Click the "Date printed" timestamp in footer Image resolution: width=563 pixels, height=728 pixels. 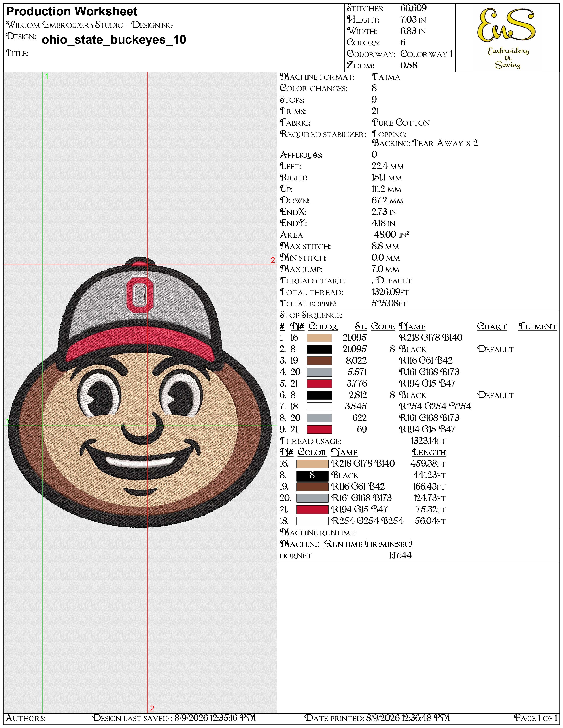(x=377, y=718)
